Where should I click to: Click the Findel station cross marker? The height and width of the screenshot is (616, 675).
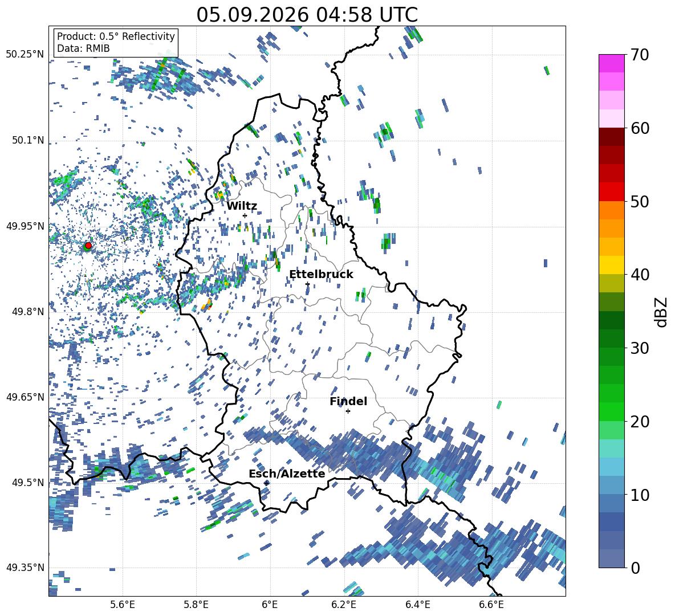click(348, 411)
